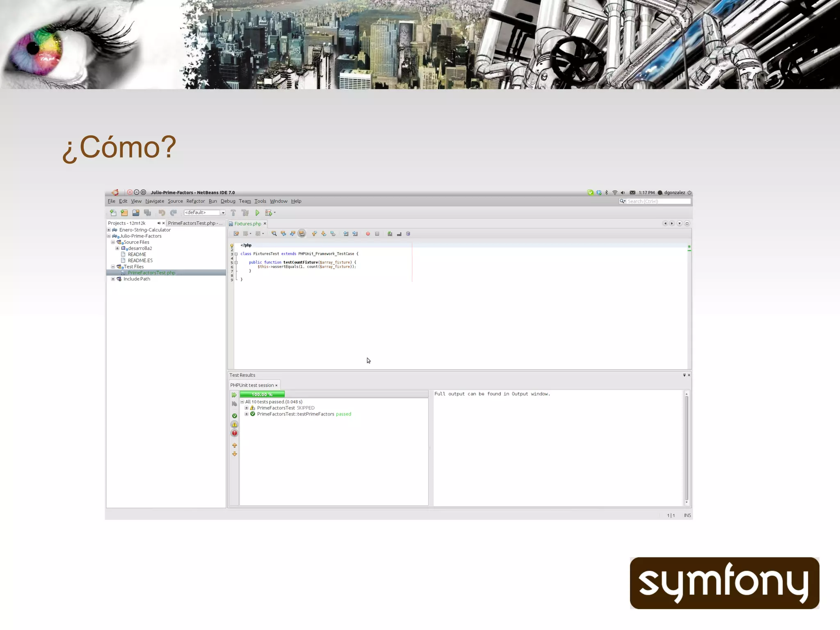This screenshot has height=630, width=840.
Task: Click the red Start Macro Recording icon
Action: click(x=368, y=234)
